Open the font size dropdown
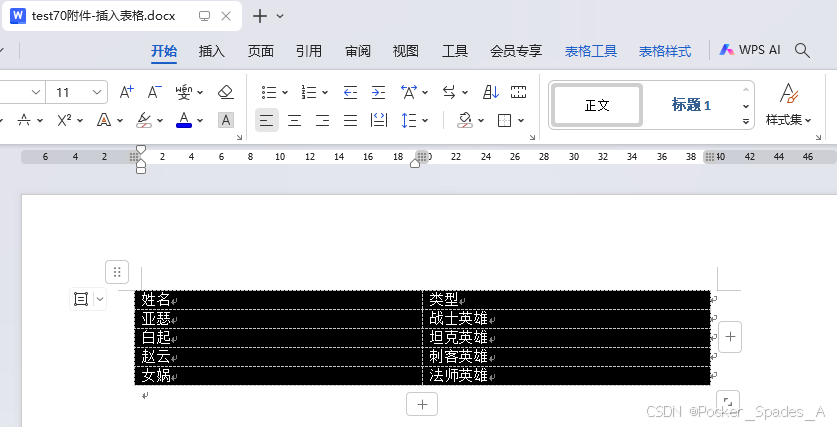The image size is (837, 427). 97,92
